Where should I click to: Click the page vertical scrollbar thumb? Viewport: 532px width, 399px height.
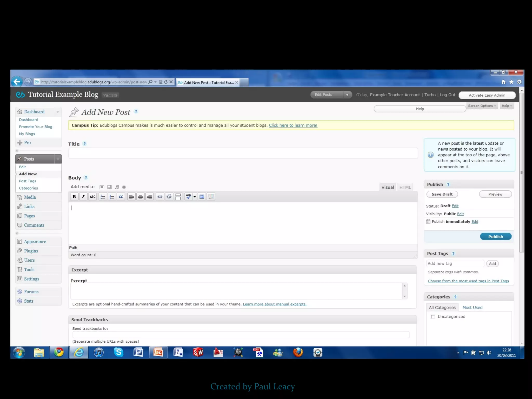(522, 173)
